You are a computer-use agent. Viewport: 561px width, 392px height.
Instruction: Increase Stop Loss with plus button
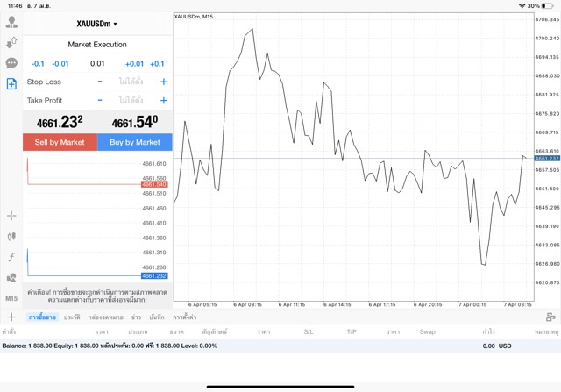[x=163, y=82]
